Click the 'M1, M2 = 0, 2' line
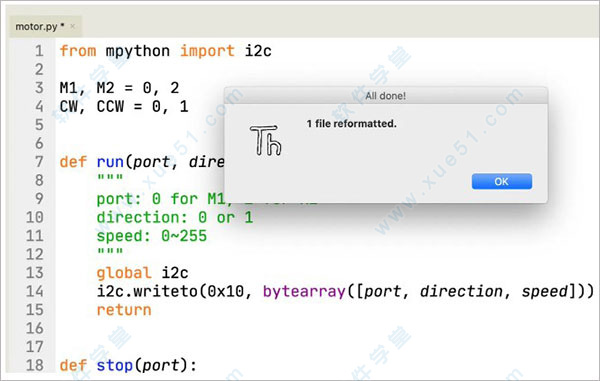This screenshot has height=381, width=600. click(119, 88)
